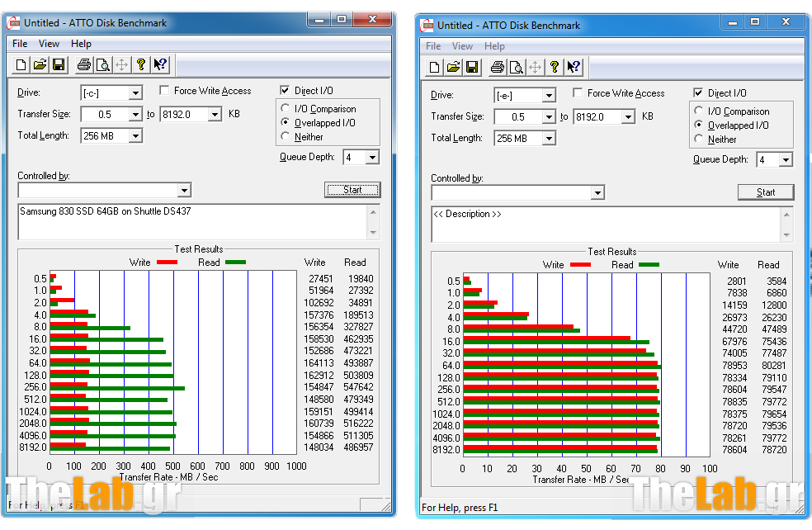Click the Save floppy icon in the drive E window

click(472, 67)
